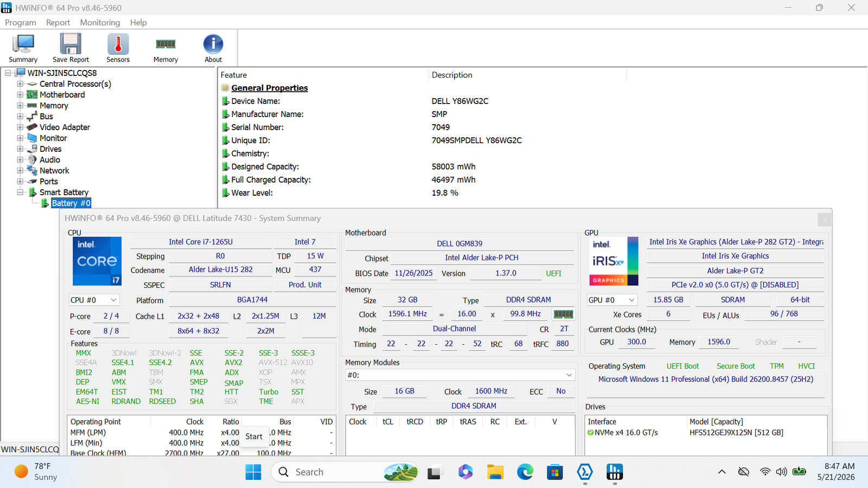The height and width of the screenshot is (488, 868).
Task: Click the Intel Core i7 logo
Action: [x=97, y=261]
